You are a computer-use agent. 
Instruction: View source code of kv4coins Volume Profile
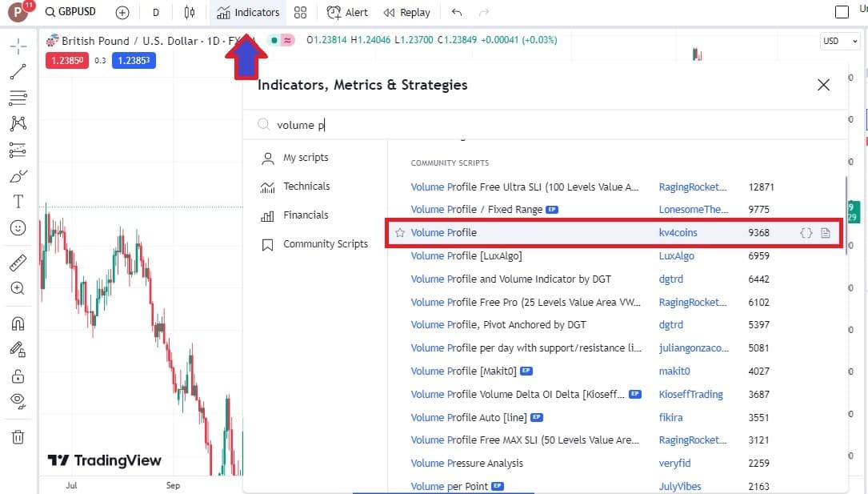point(806,233)
